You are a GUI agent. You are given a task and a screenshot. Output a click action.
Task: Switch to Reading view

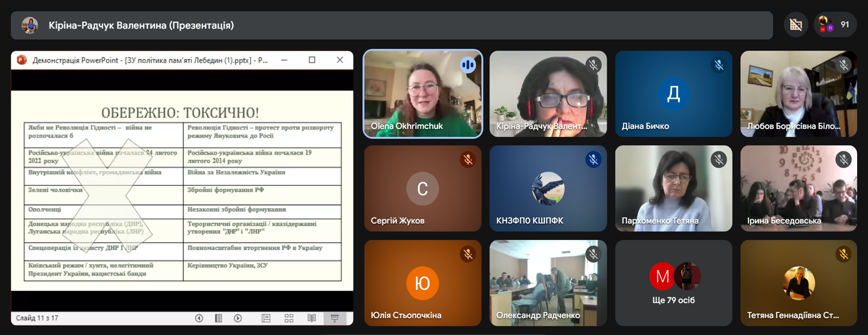pos(312,318)
